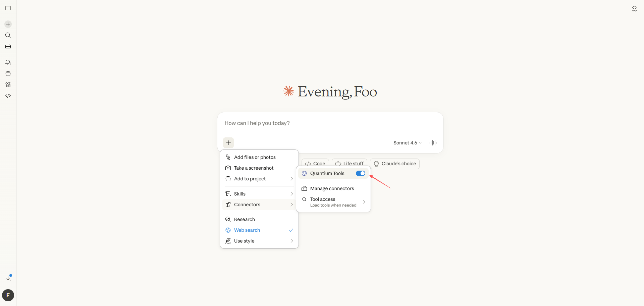
Task: Click the Skills icon in the menu
Action: 228,194
